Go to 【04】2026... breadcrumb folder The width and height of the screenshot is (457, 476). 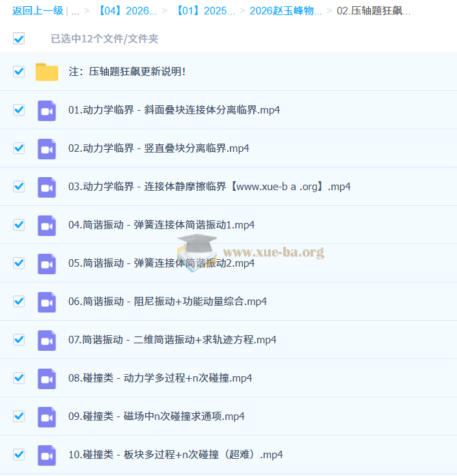pos(128,11)
